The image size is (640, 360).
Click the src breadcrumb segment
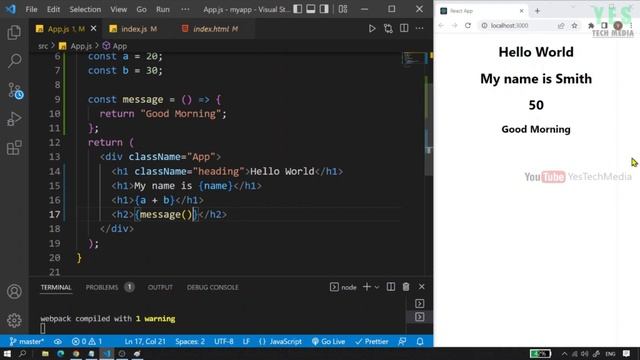click(43, 46)
